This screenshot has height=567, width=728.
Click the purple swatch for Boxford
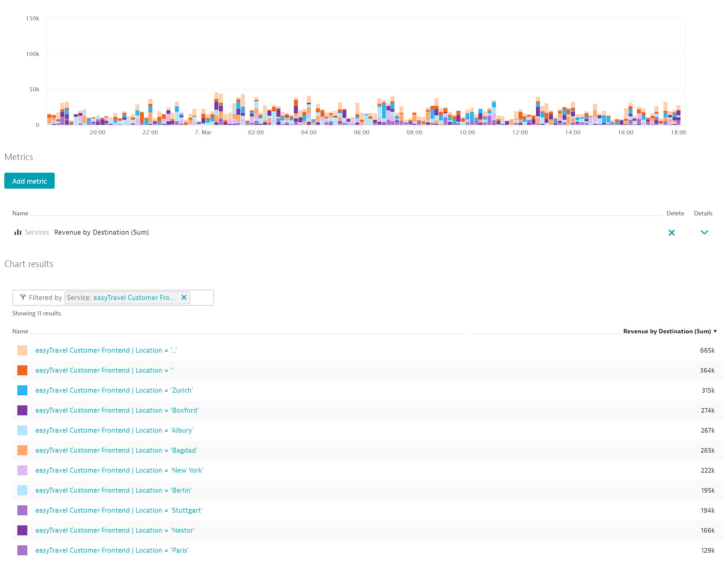(22, 410)
